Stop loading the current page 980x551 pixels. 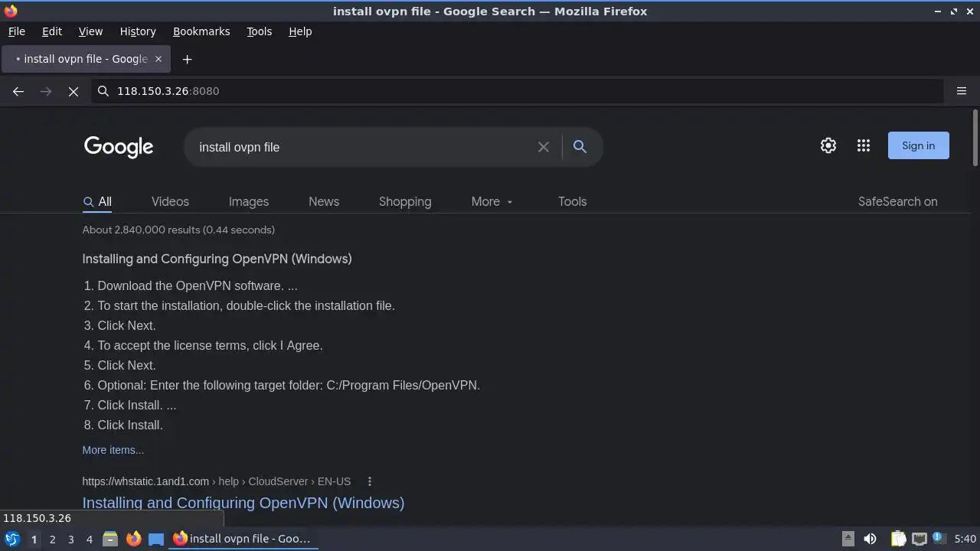pos(73,91)
